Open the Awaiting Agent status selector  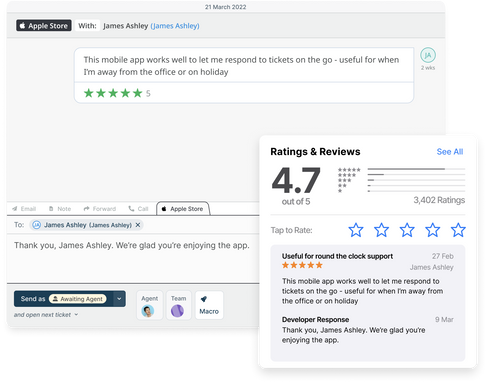click(x=77, y=299)
